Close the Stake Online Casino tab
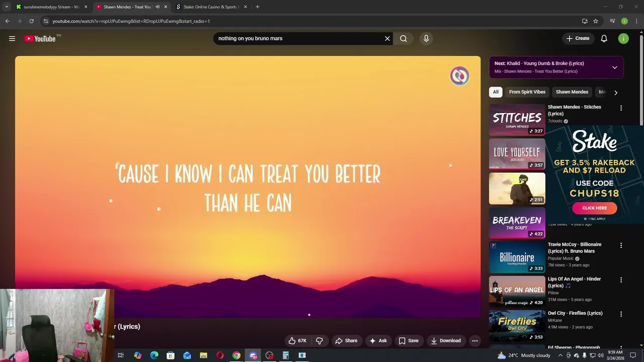The image size is (644, 362). [x=246, y=7]
